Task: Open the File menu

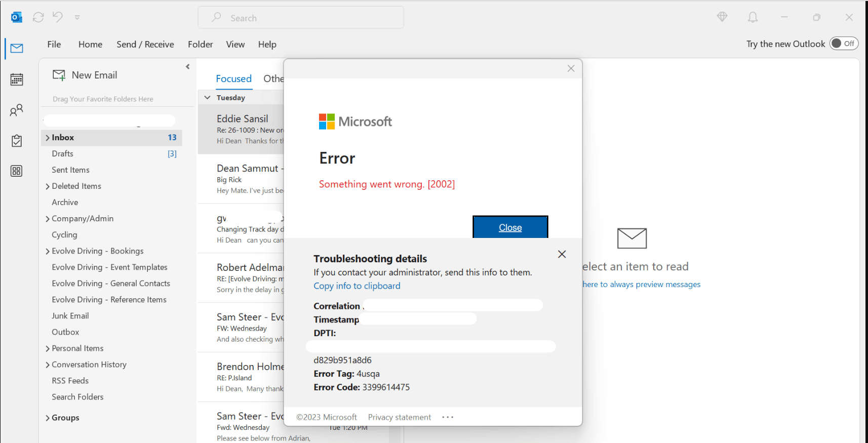Action: point(54,44)
